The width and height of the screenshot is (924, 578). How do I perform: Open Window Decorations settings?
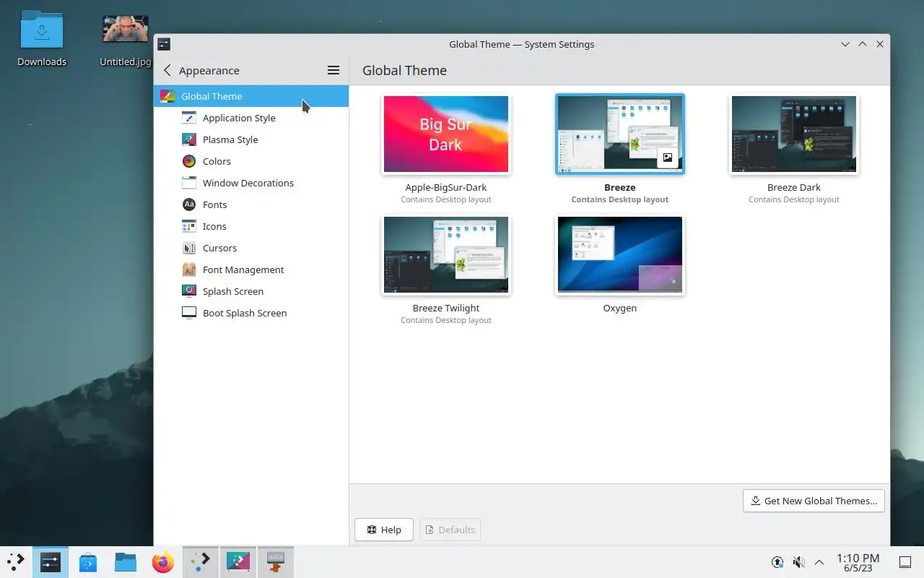coord(251,183)
